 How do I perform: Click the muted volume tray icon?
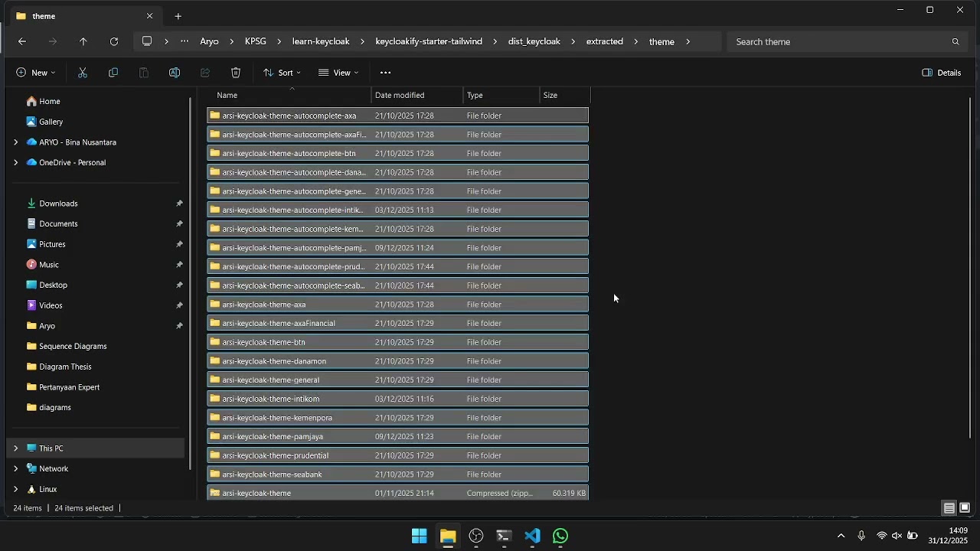tap(897, 536)
